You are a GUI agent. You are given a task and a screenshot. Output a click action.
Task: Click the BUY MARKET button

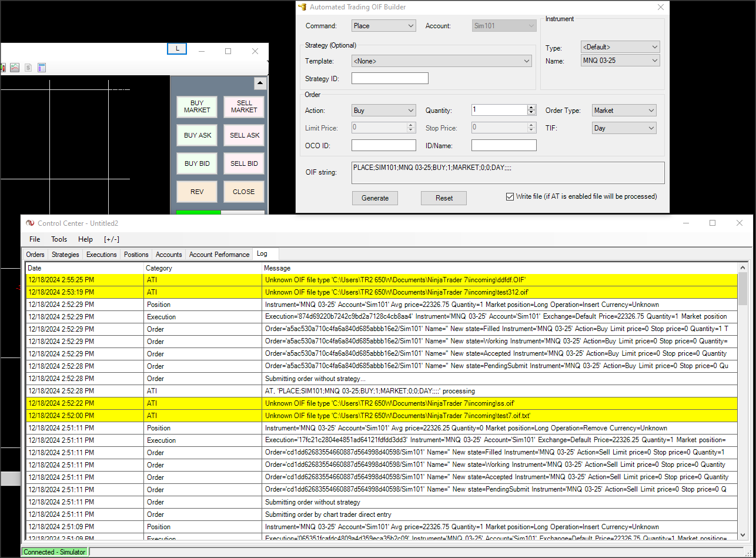point(197,106)
